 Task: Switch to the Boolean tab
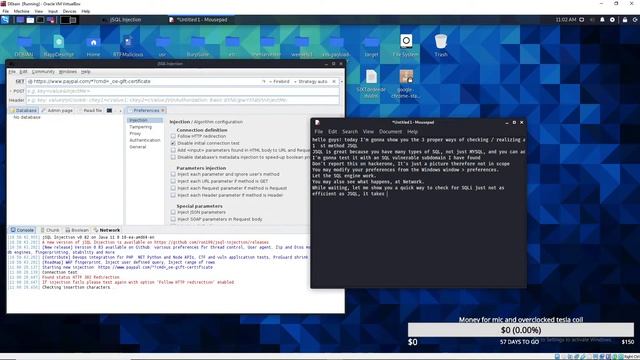[77, 230]
